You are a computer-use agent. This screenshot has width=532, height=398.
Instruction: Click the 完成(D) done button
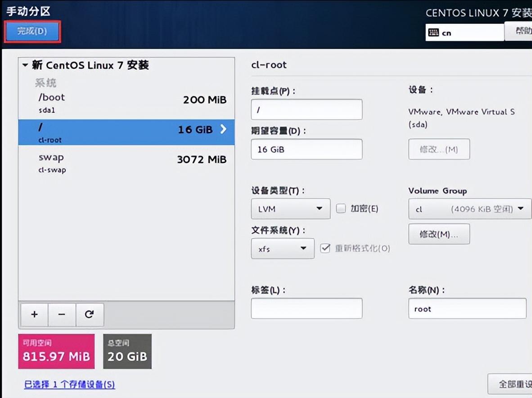(x=32, y=32)
